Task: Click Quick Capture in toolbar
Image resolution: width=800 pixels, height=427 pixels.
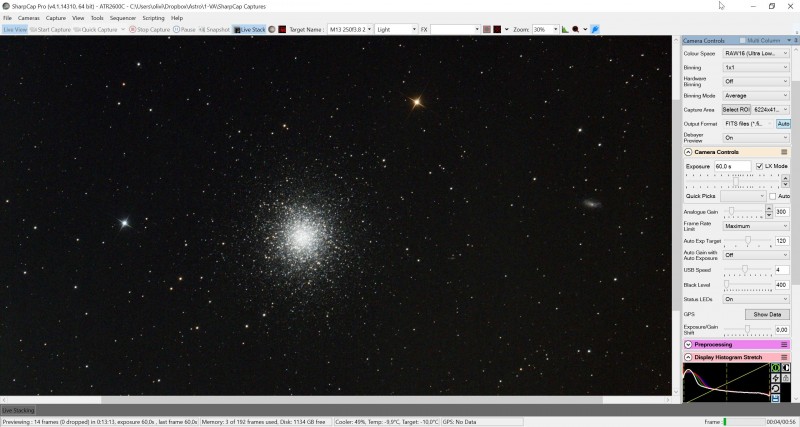Action: [x=95, y=30]
